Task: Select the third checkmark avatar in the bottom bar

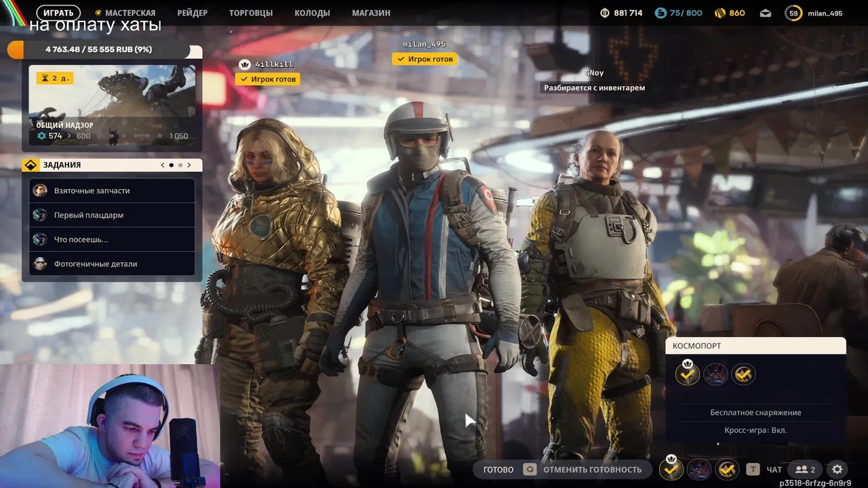Action: tap(727, 469)
